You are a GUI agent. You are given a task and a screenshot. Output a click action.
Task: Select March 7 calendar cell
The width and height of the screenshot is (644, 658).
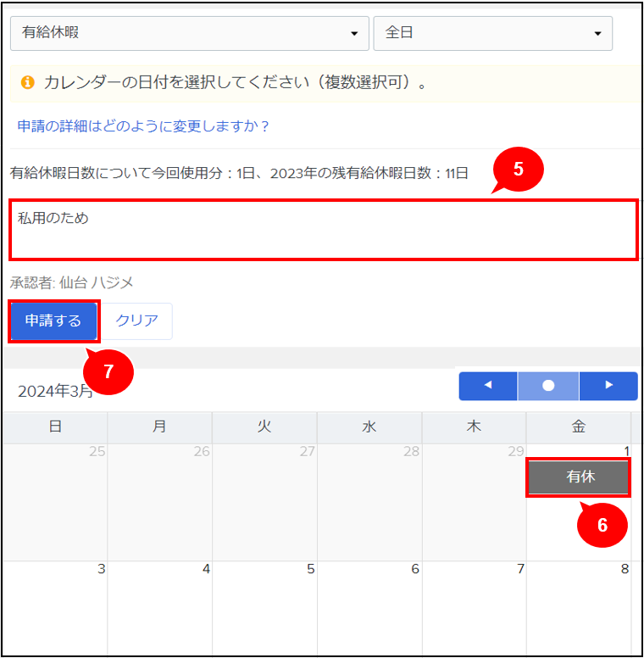coord(474,606)
